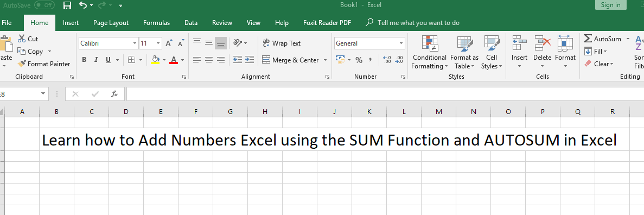This screenshot has width=644, height=215.
Task: Click AutoSum button
Action: pos(603,39)
